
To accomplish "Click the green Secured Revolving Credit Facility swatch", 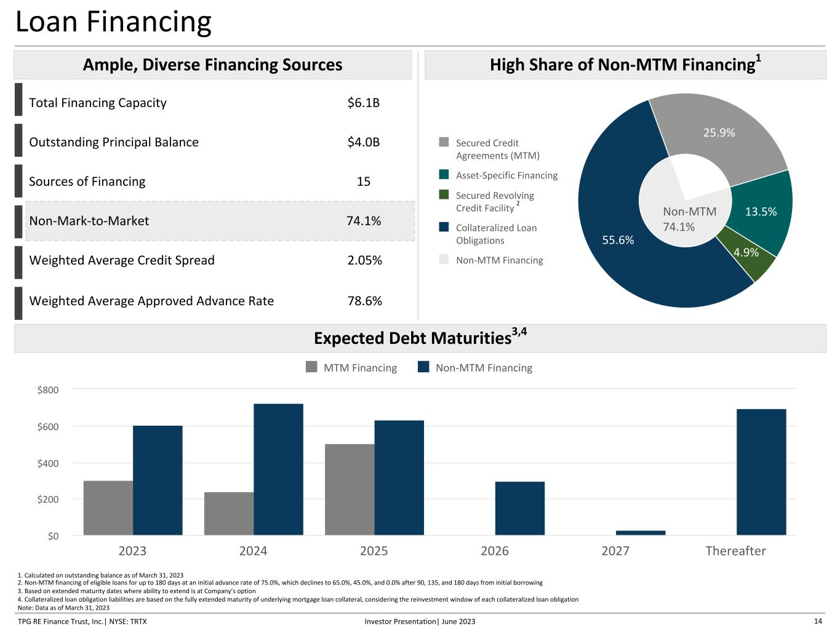I will (444, 194).
